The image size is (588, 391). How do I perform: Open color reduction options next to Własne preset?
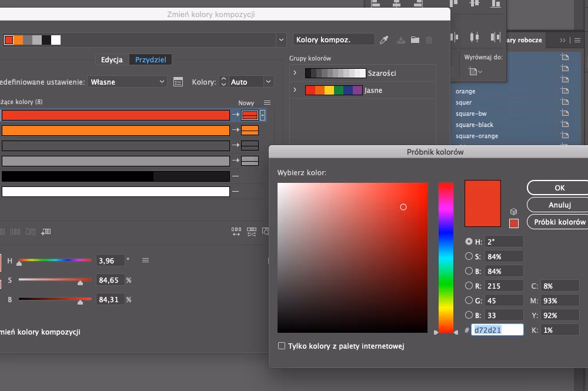[178, 82]
